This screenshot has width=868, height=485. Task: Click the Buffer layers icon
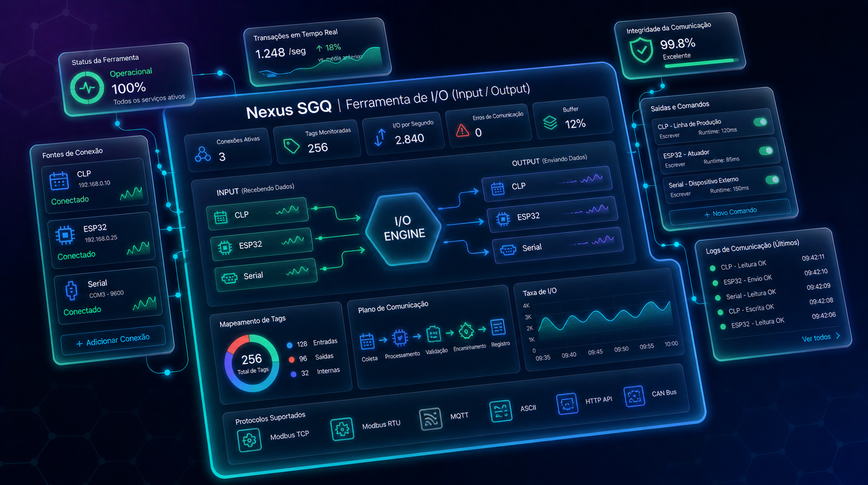pyautogui.click(x=550, y=123)
